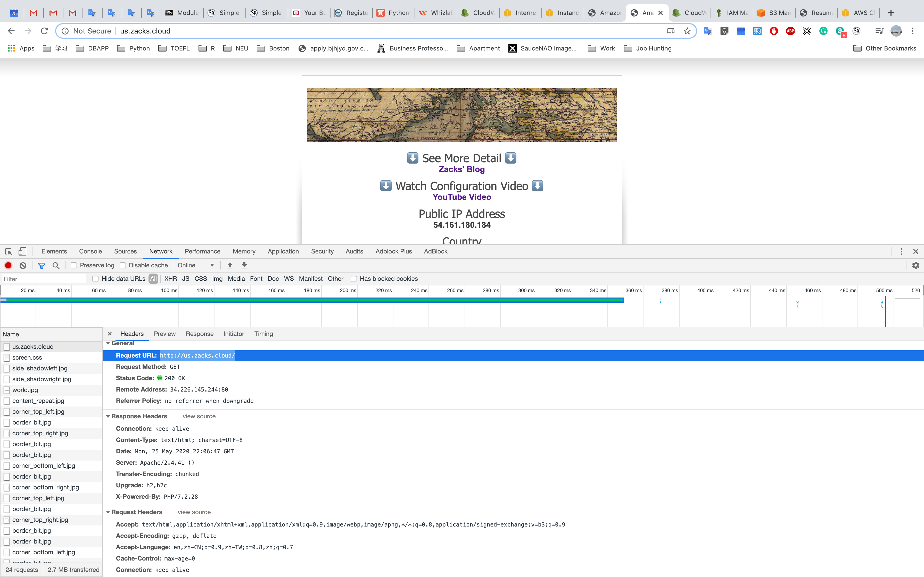Click the network Filter text field
The height and width of the screenshot is (577, 924).
pyautogui.click(x=44, y=279)
